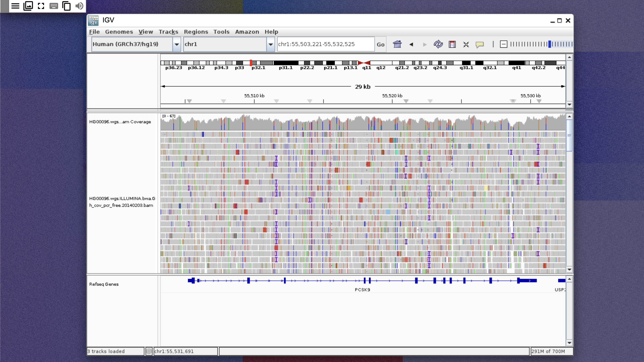Open the Regions menu
The width and height of the screenshot is (644, 362).
[196, 32]
